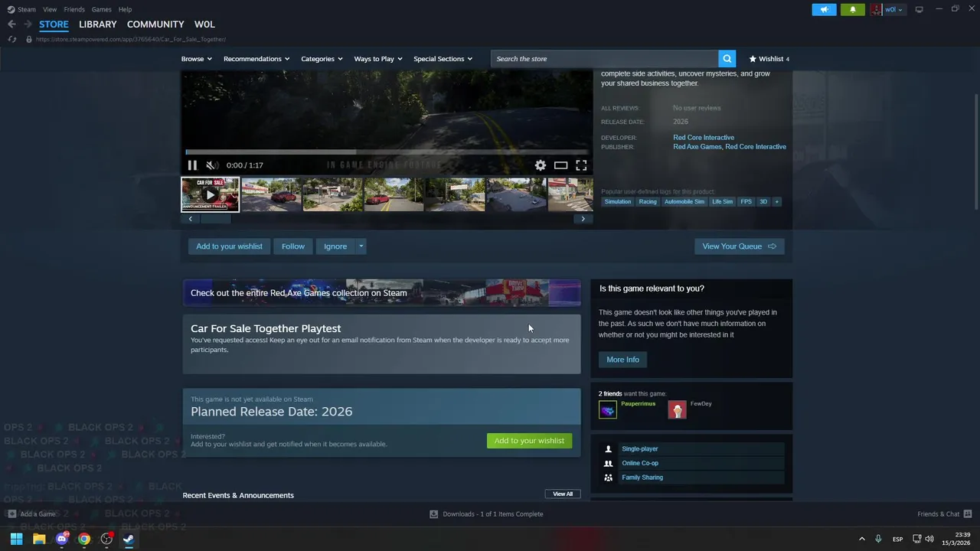Open View Your Queue

pos(740,246)
